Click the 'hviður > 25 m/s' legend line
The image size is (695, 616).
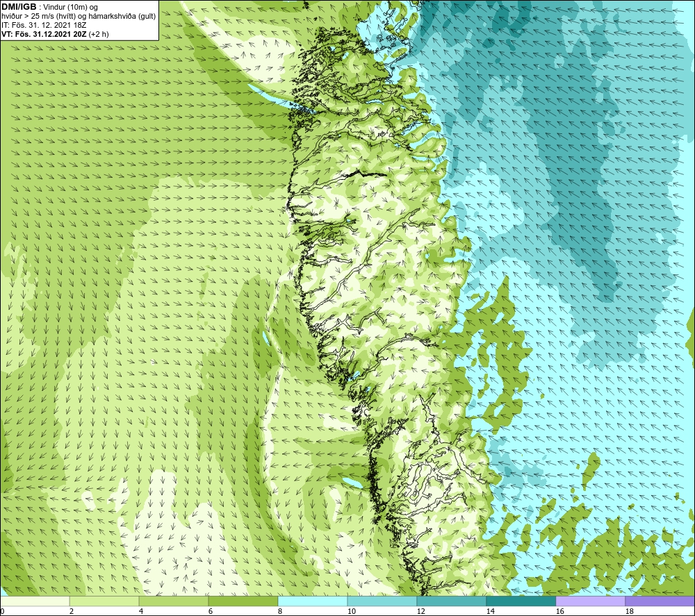(x=79, y=16)
